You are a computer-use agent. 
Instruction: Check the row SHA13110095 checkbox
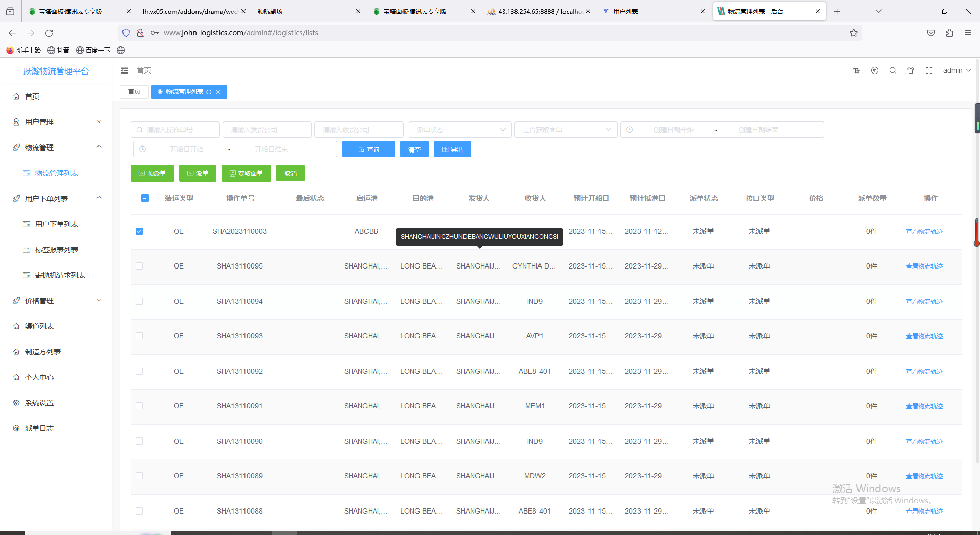(139, 266)
